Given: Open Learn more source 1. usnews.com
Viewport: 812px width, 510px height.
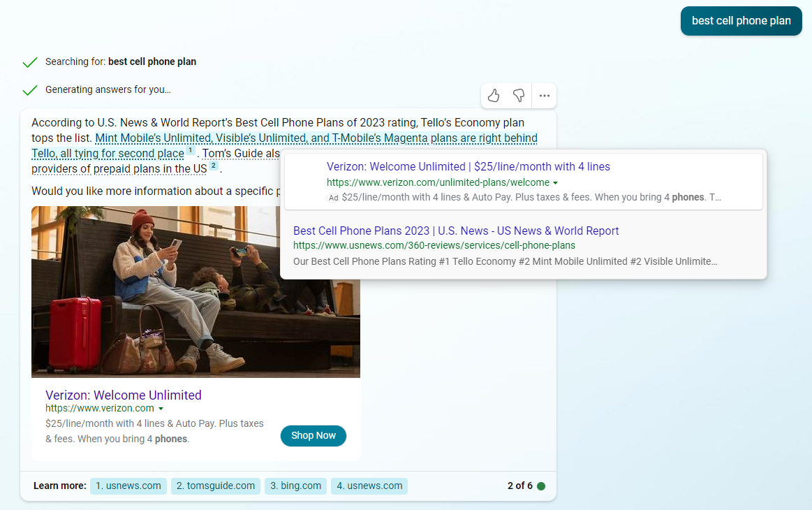Looking at the screenshot, I should point(128,486).
